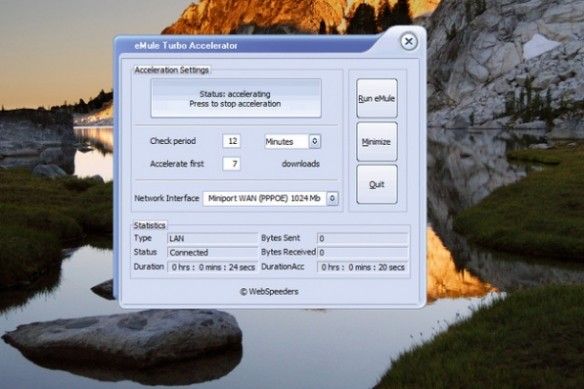Stop acceleration via the status button

tap(236, 99)
